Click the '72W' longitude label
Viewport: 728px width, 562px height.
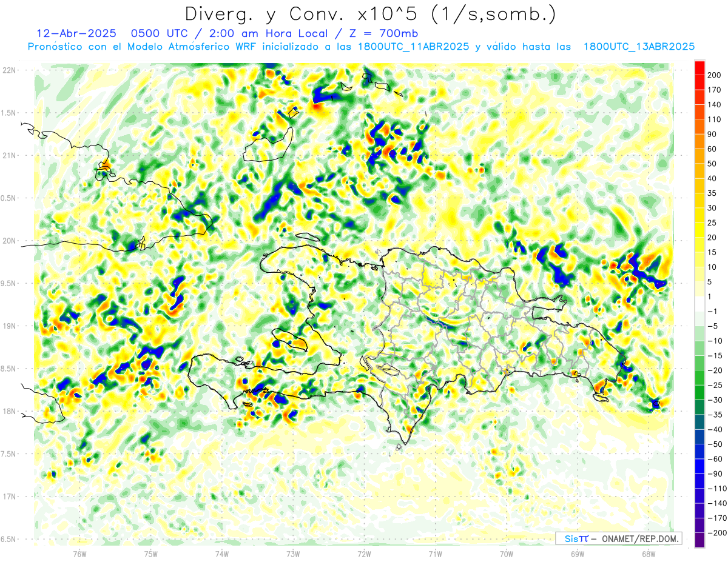point(364,554)
